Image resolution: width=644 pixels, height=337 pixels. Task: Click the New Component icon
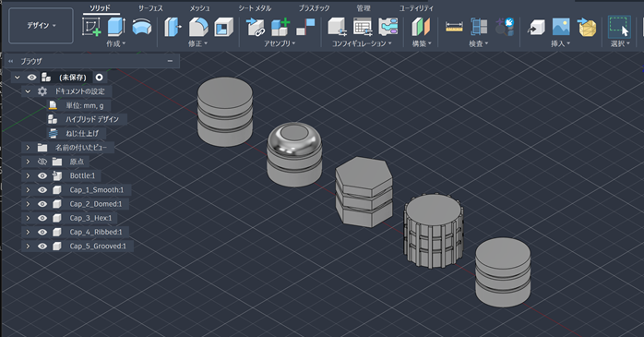280,27
